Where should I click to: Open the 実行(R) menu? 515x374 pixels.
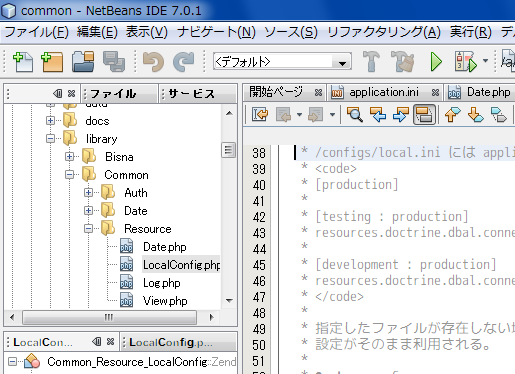pyautogui.click(x=471, y=32)
